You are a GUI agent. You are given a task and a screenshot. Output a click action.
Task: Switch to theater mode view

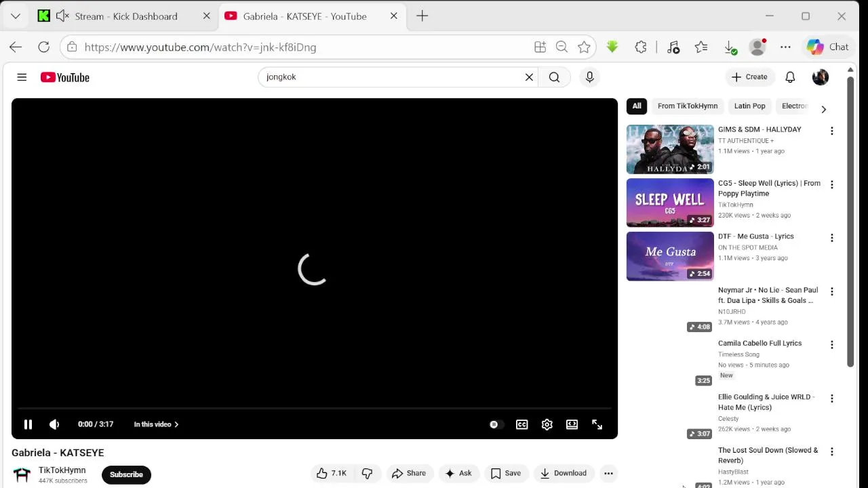click(572, 424)
